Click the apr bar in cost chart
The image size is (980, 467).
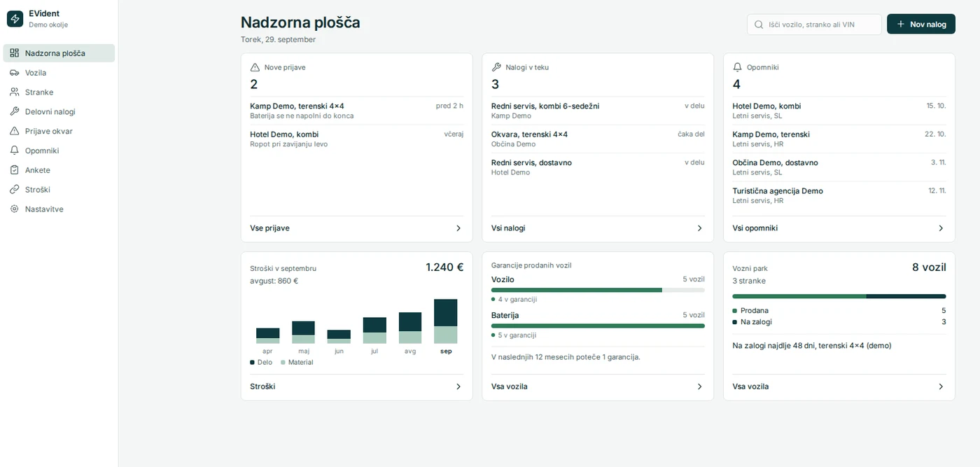click(267, 336)
